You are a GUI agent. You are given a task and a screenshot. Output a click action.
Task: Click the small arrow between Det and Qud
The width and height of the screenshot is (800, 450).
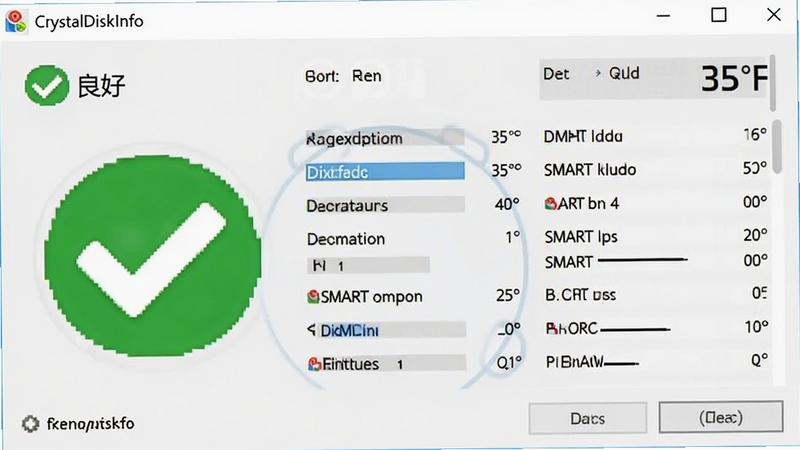[597, 73]
